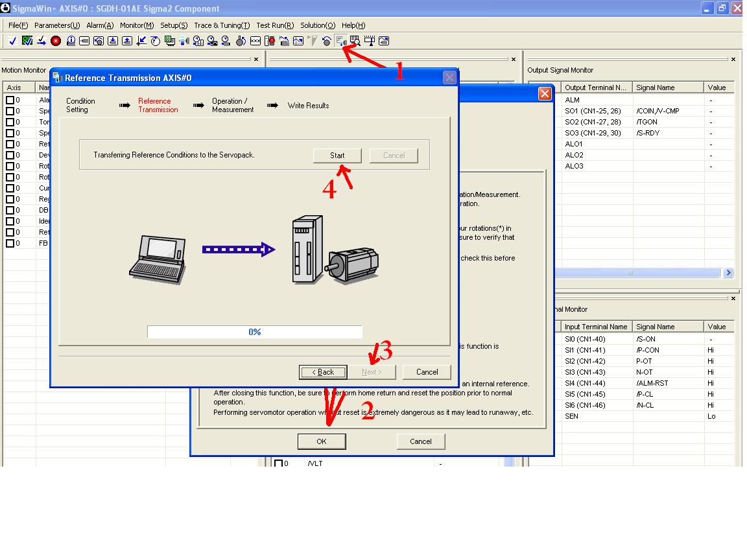Toggle the 'Reg' row checkbox in Motion Monitor
This screenshot has width=747, height=560.
[10, 199]
